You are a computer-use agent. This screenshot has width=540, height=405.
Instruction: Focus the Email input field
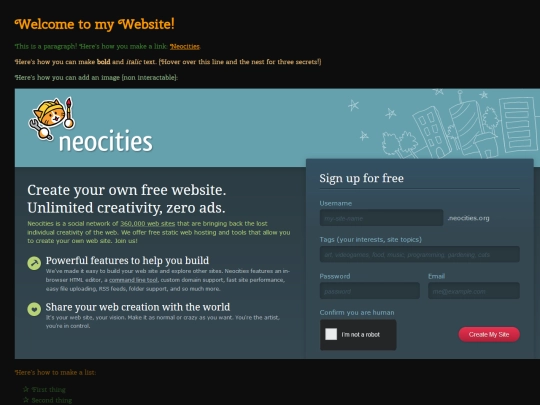tap(474, 291)
